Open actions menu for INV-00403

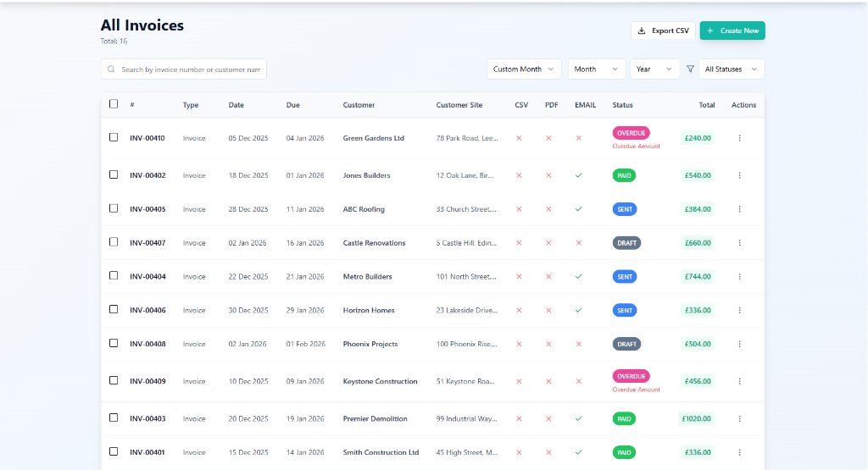[739, 418]
